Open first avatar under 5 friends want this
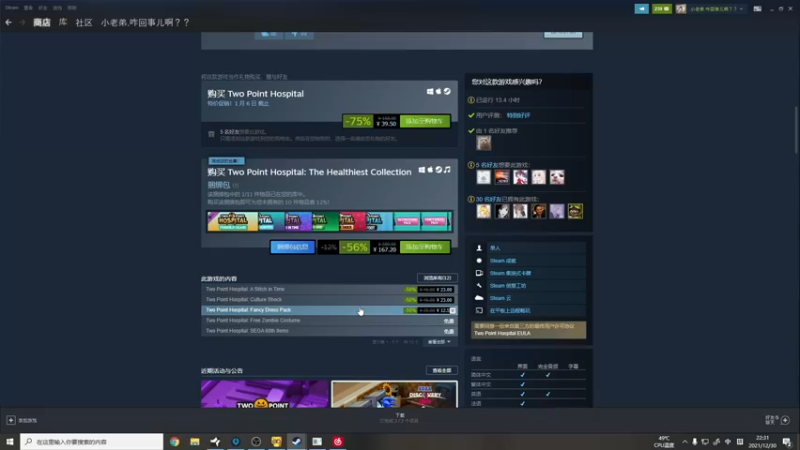 pos(483,177)
